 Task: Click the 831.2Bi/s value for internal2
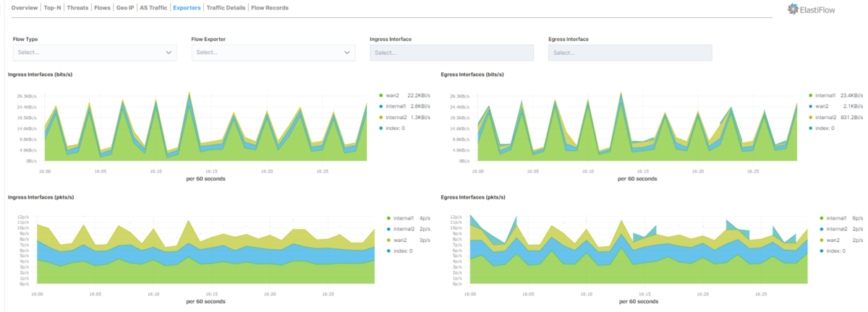pos(851,117)
